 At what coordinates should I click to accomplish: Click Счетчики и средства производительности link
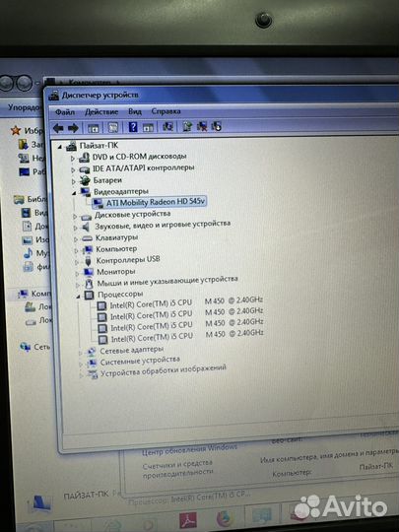tap(177, 469)
